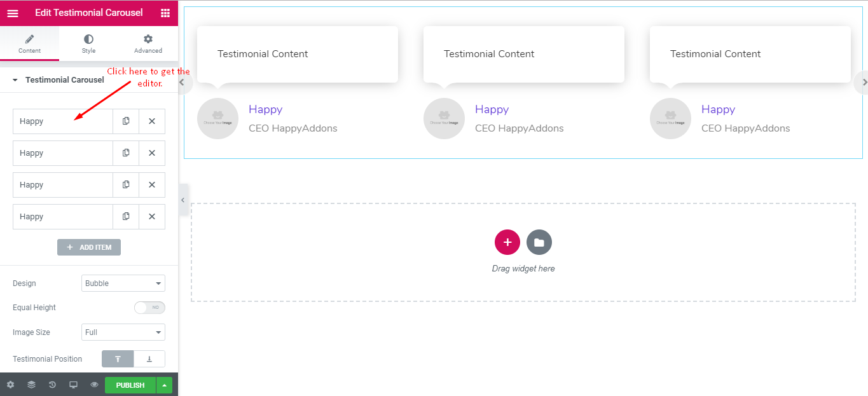Open the Image Size dropdown set to Full

click(123, 332)
